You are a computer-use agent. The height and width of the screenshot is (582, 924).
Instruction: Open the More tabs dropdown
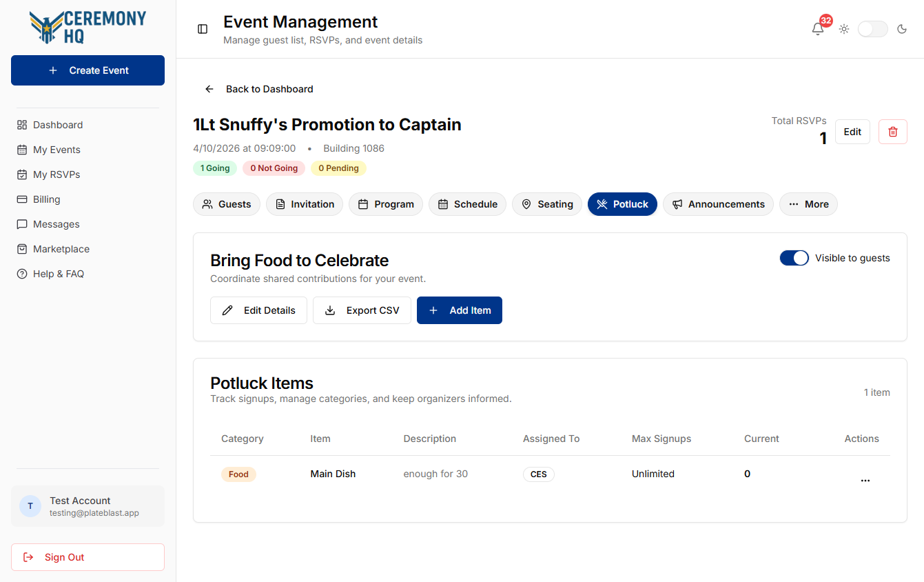click(x=808, y=204)
